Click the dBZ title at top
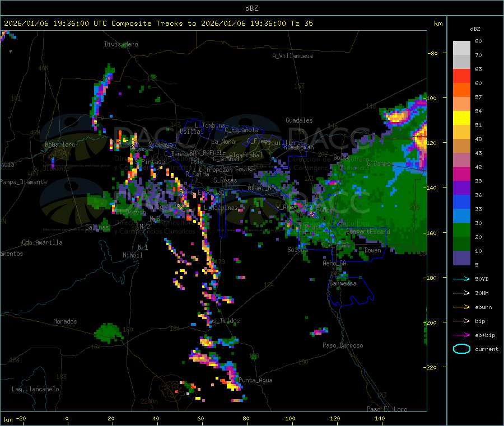 click(x=251, y=8)
